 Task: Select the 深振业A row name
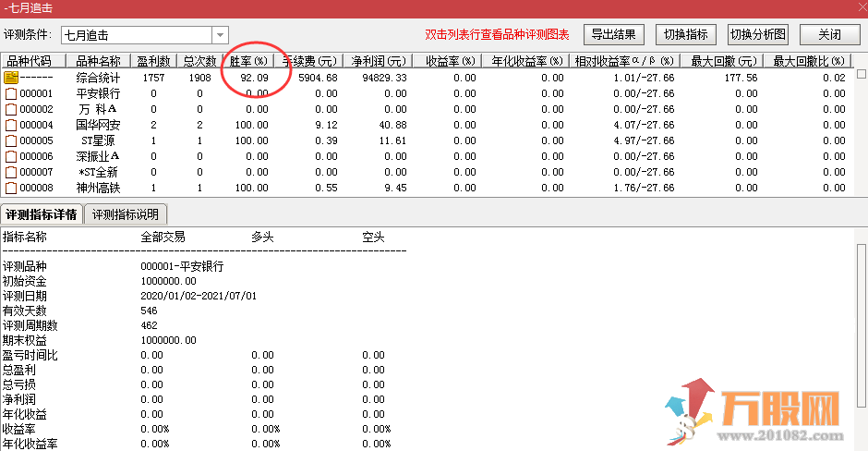(x=98, y=156)
